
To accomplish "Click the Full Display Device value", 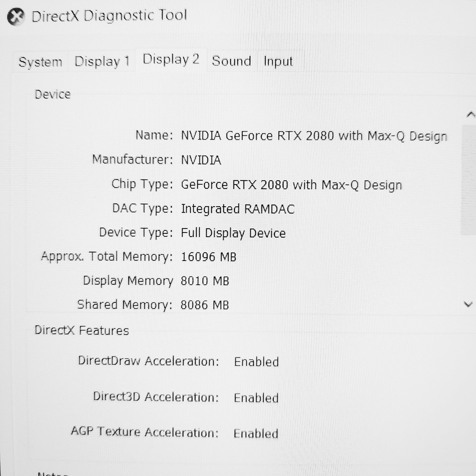I will click(x=233, y=233).
